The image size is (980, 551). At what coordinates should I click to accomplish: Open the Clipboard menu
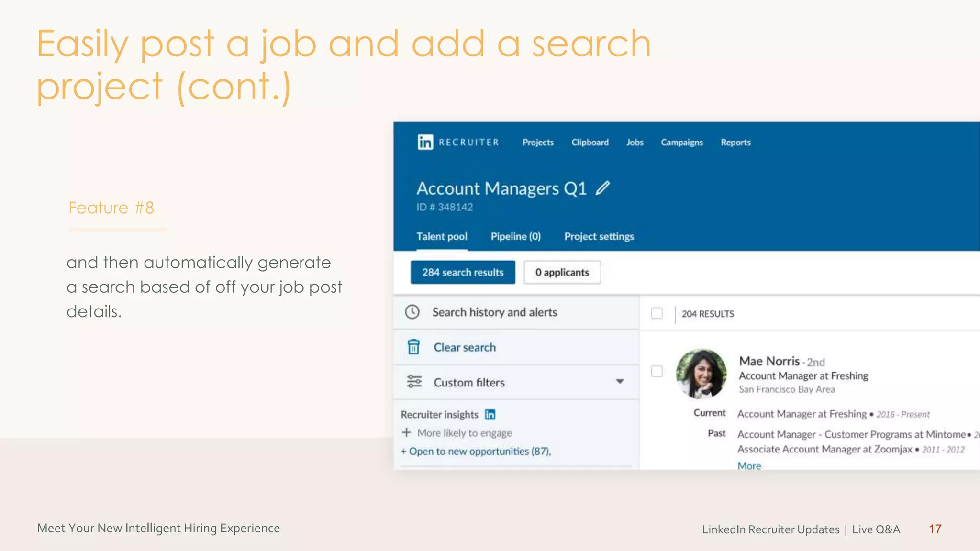pos(590,142)
